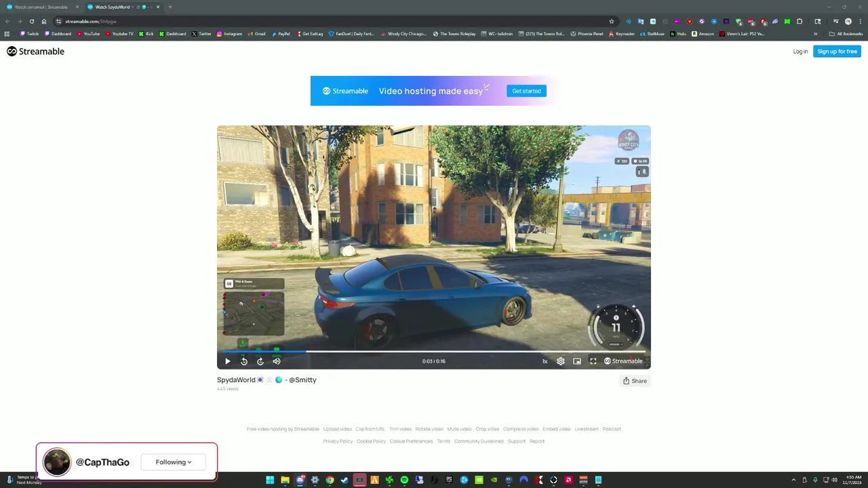
Task: Open the Privacy Policy link
Action: [338, 441]
